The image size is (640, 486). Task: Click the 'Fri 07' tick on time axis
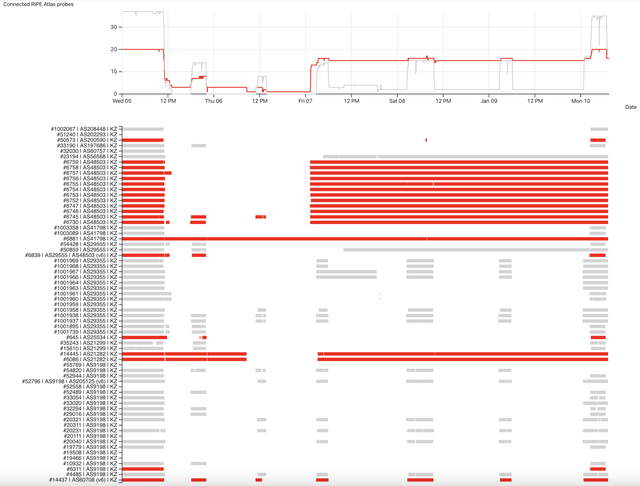coord(305,101)
